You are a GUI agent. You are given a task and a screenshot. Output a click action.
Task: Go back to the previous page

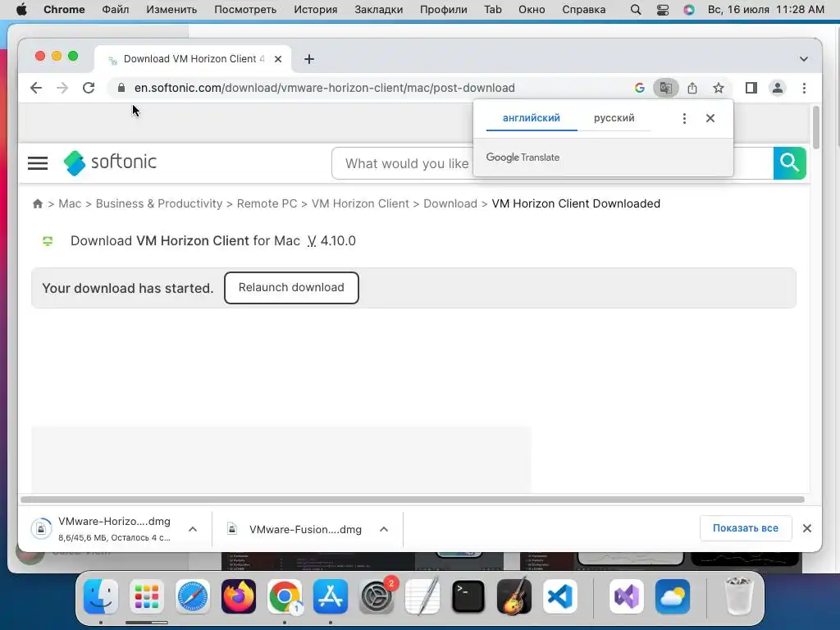(36, 88)
